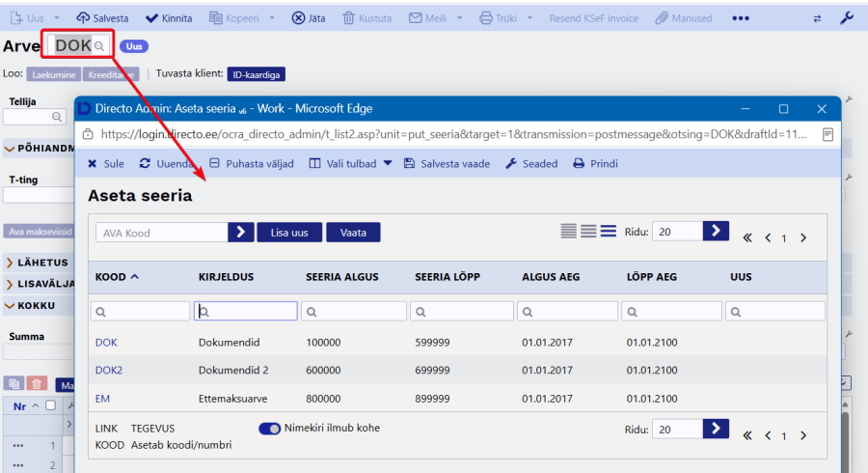The width and height of the screenshot is (868, 473).
Task: Expand the LISAVÄLJAD section
Action: [10, 284]
